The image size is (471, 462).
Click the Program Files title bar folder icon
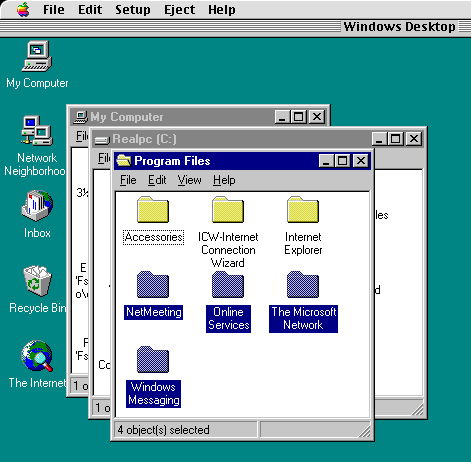(x=124, y=161)
